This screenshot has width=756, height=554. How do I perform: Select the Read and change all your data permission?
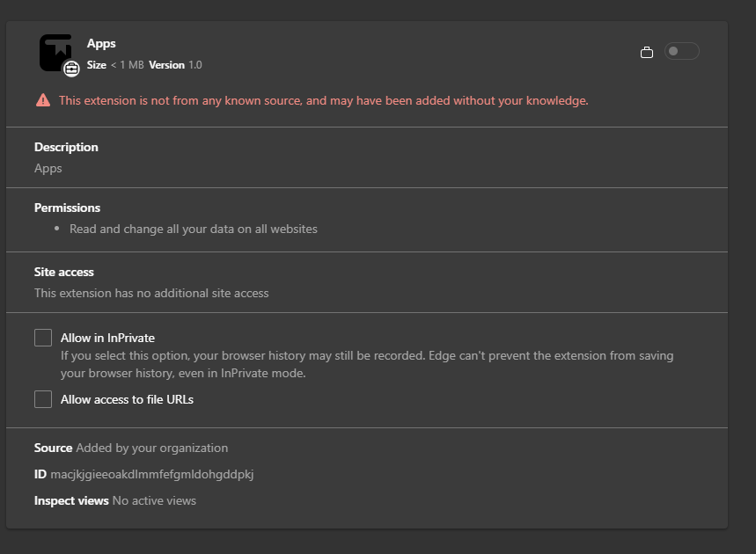(194, 229)
